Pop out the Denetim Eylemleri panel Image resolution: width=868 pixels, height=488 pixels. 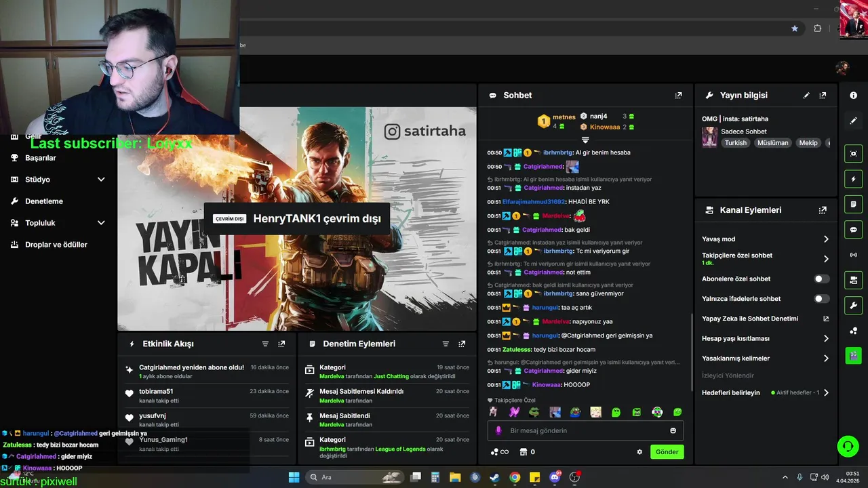[462, 344]
